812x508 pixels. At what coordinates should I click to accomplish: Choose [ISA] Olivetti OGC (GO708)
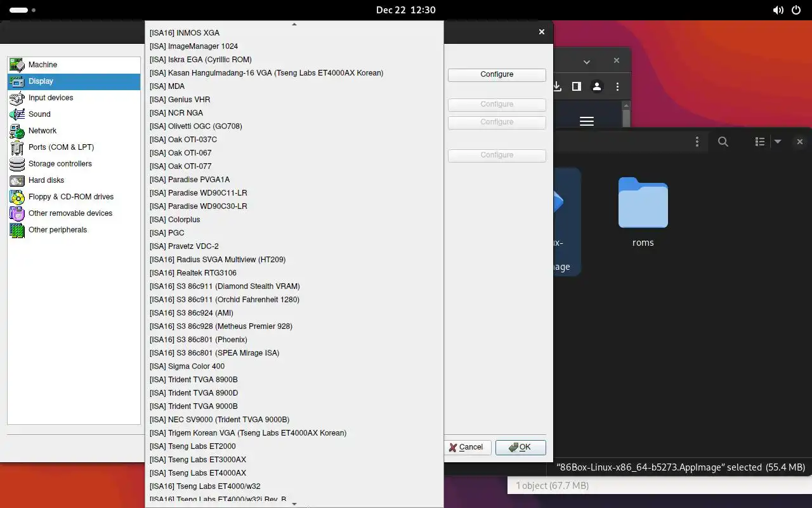[294, 126]
